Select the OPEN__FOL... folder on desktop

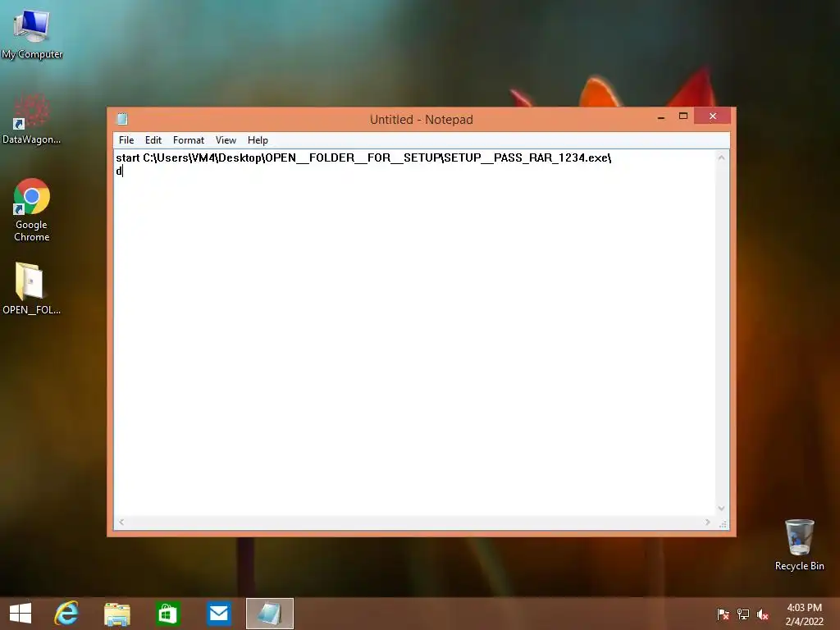point(32,288)
